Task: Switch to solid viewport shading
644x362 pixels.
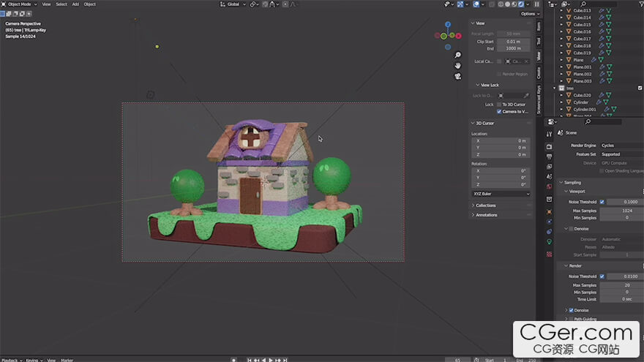Action: coord(508,4)
